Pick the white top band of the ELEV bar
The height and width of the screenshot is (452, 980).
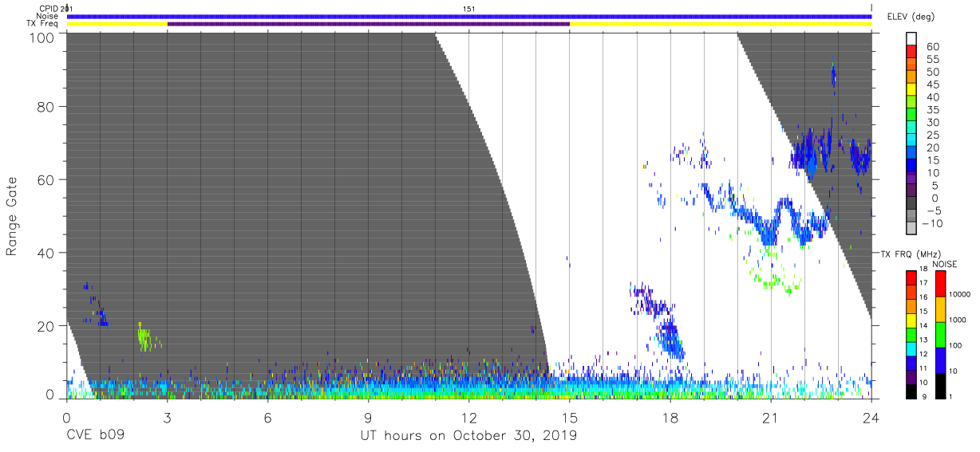[912, 39]
